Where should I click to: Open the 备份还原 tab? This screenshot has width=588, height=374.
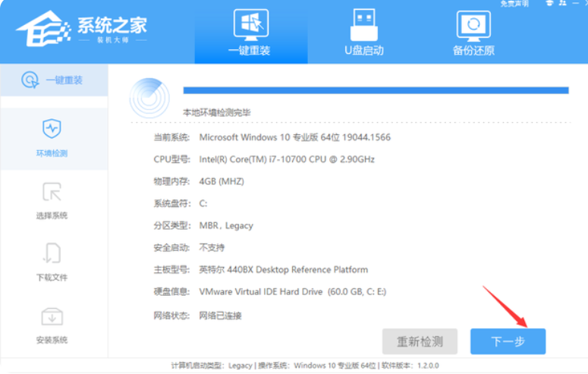[473, 33]
